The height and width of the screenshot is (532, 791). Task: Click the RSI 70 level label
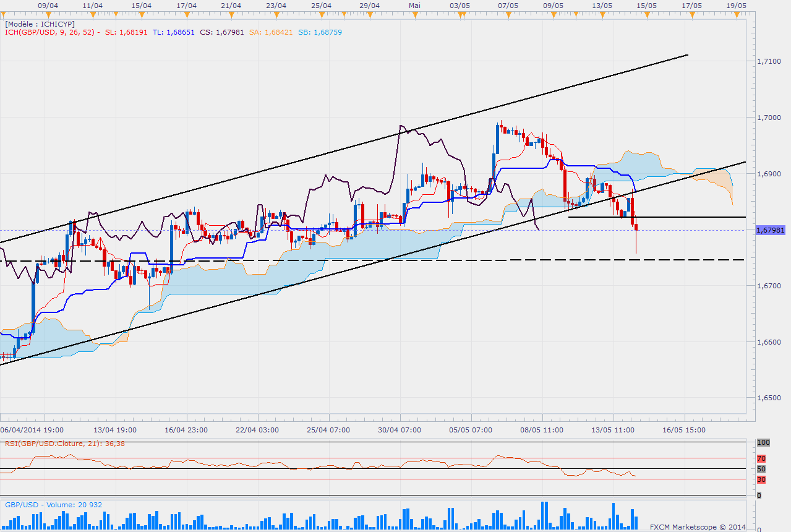coord(763,458)
